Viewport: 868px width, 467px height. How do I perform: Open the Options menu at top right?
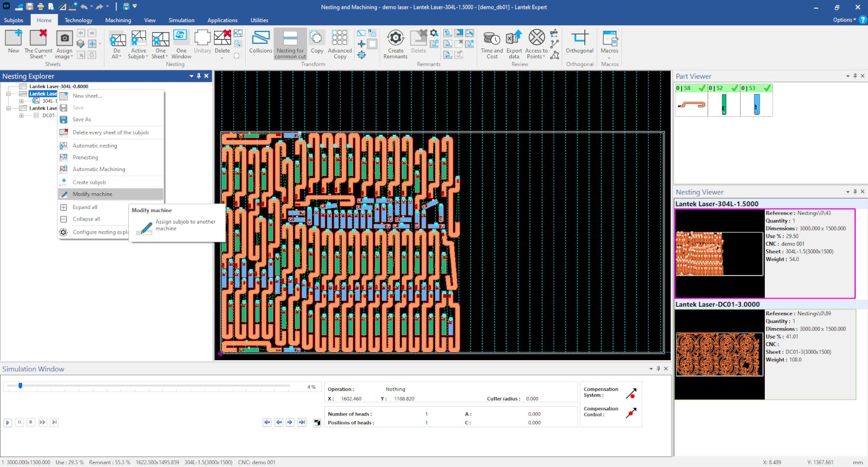tap(843, 19)
